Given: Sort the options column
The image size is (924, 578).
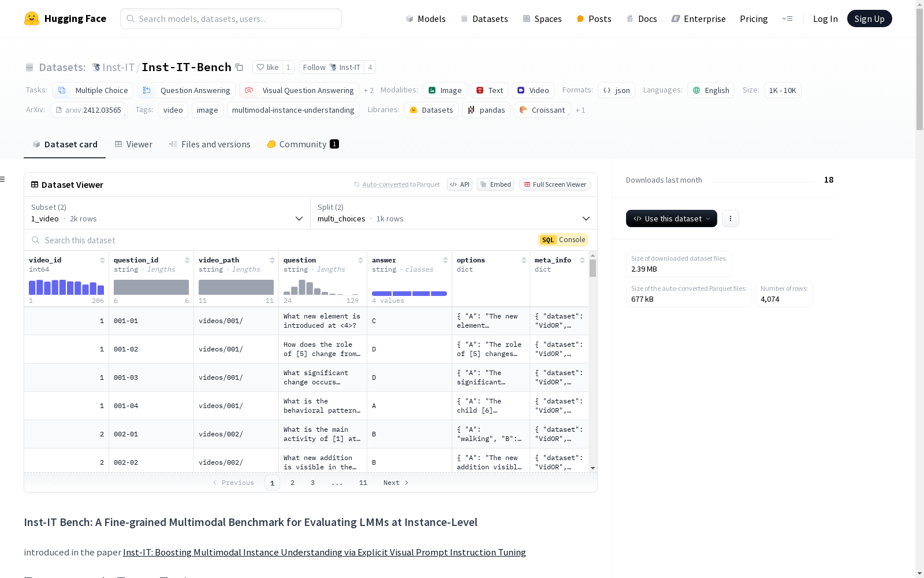Looking at the screenshot, I should click(x=524, y=260).
